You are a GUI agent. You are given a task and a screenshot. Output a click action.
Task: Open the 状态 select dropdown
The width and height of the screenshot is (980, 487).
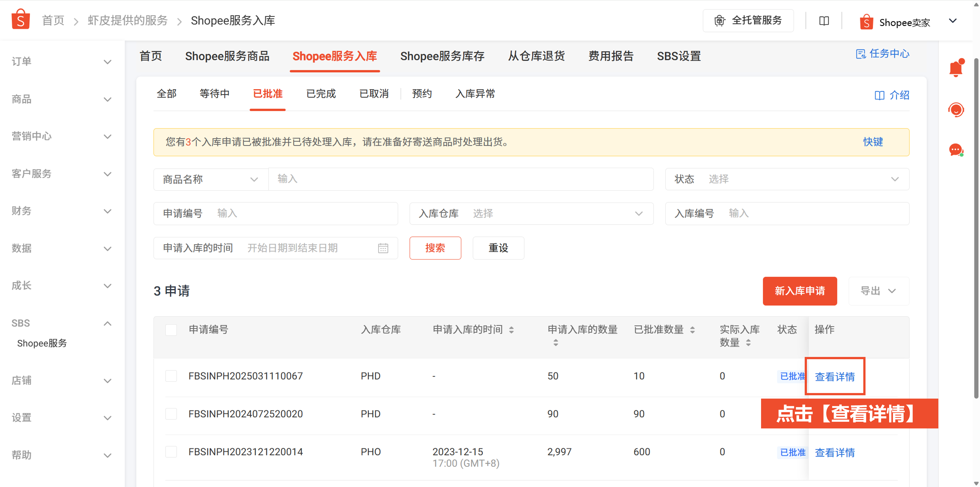[787, 179]
